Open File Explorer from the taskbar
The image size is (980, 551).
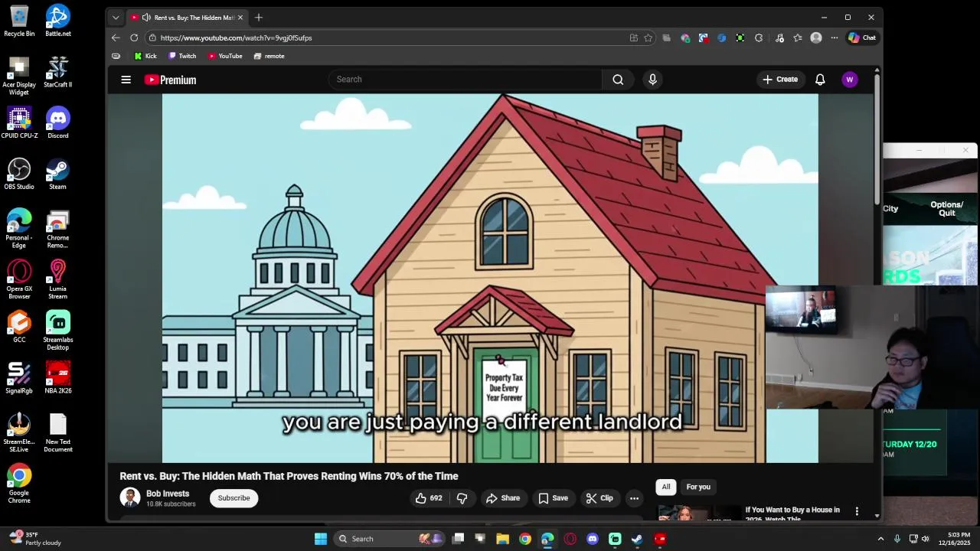502,539
